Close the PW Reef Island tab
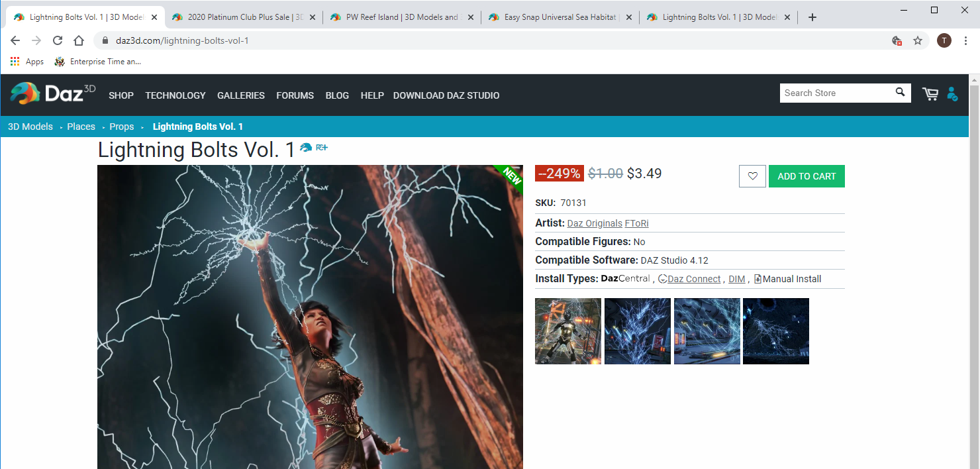This screenshot has height=469, width=980. [471, 17]
